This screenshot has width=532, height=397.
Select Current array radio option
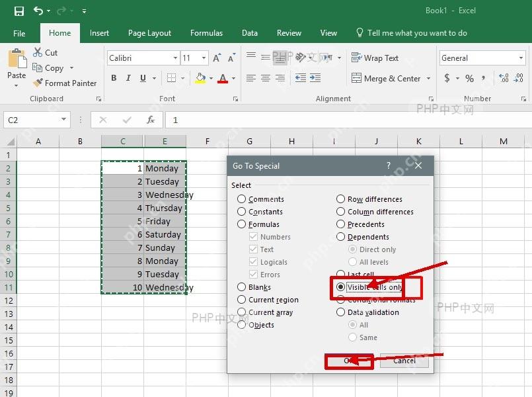click(x=241, y=312)
